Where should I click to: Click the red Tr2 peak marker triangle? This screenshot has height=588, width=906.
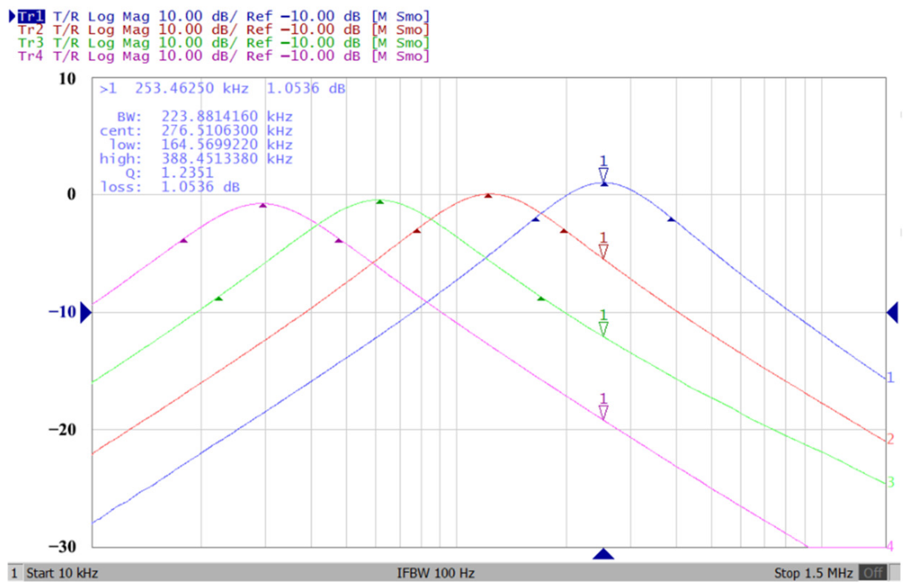coord(488,196)
